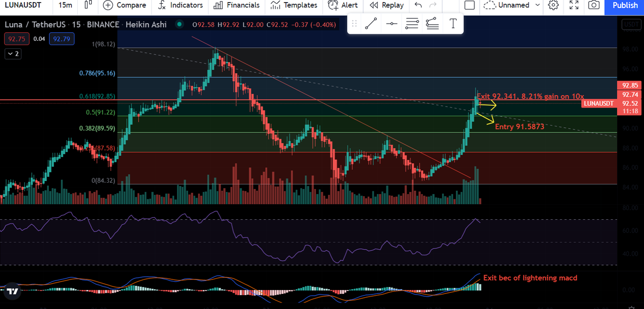Start bar Replay mode
This screenshot has height=309, width=644.
(386, 5)
